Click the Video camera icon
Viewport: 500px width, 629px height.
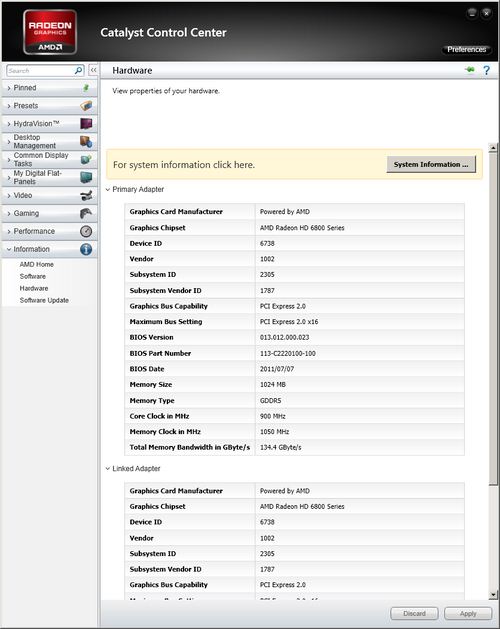86,195
